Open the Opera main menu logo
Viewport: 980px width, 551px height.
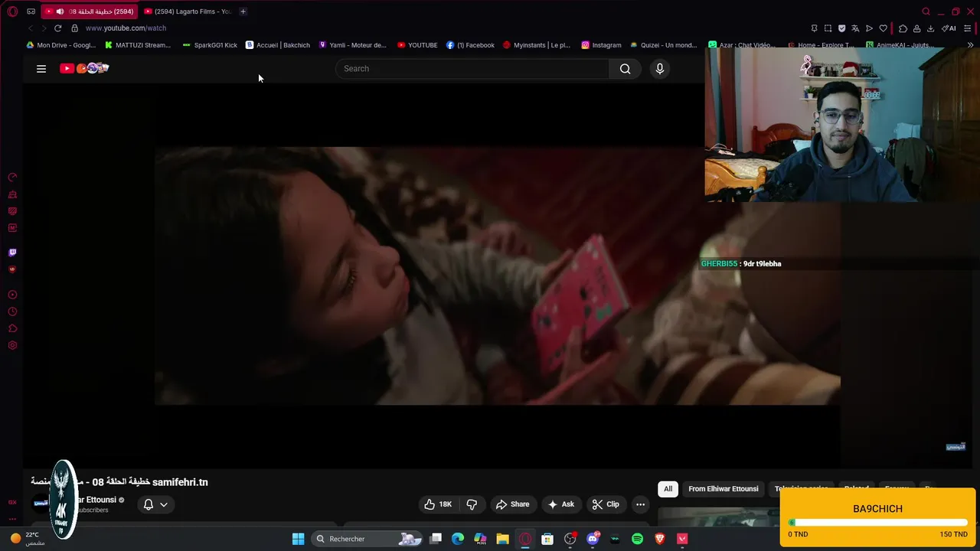(x=12, y=11)
